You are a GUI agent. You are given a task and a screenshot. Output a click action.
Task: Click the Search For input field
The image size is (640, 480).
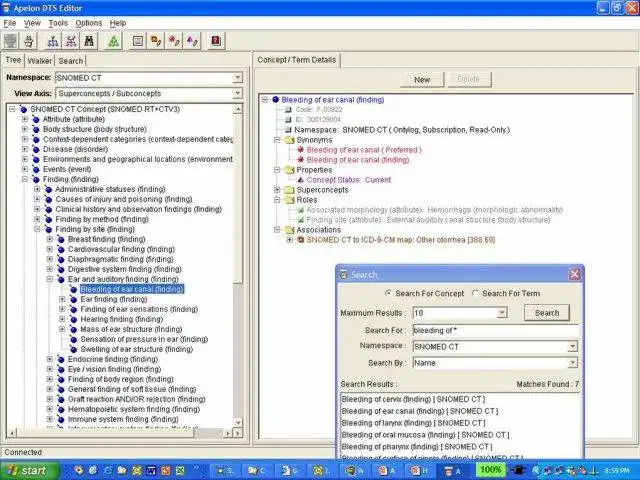coord(496,330)
